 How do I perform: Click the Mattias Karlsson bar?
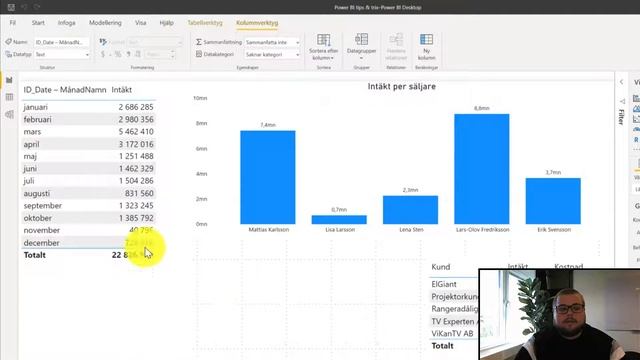tap(268, 177)
